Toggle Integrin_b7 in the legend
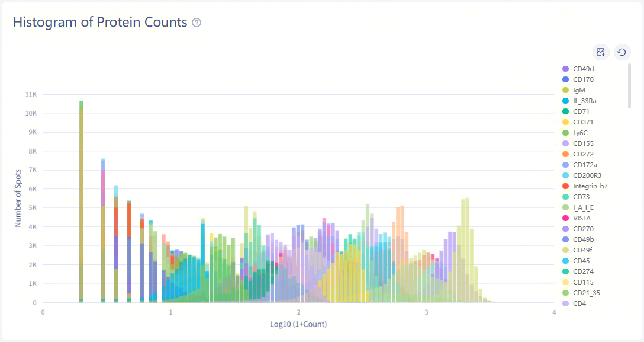 pos(590,186)
